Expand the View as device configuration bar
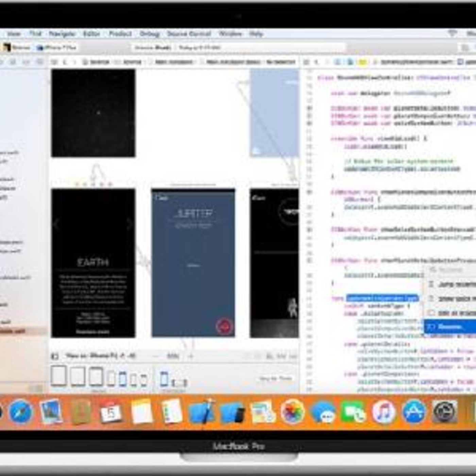Screen dimensions: 476x476 pos(101,356)
